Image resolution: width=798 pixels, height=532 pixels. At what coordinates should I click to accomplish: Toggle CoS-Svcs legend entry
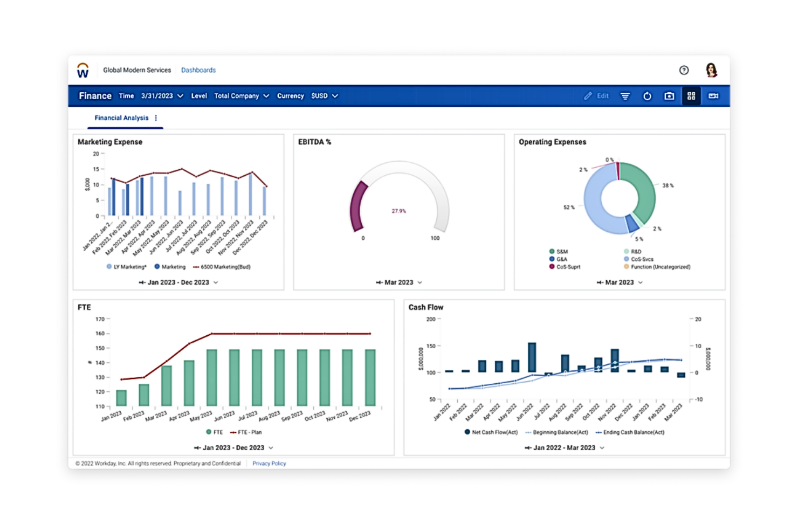pyautogui.click(x=639, y=259)
